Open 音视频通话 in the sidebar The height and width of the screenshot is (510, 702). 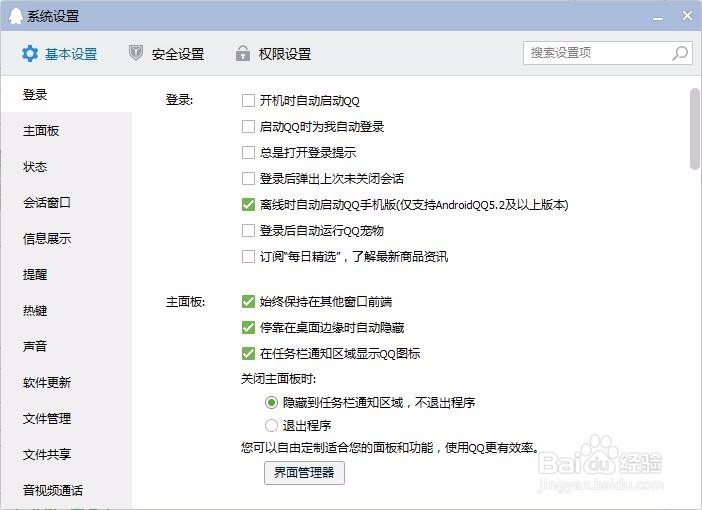pos(66,490)
